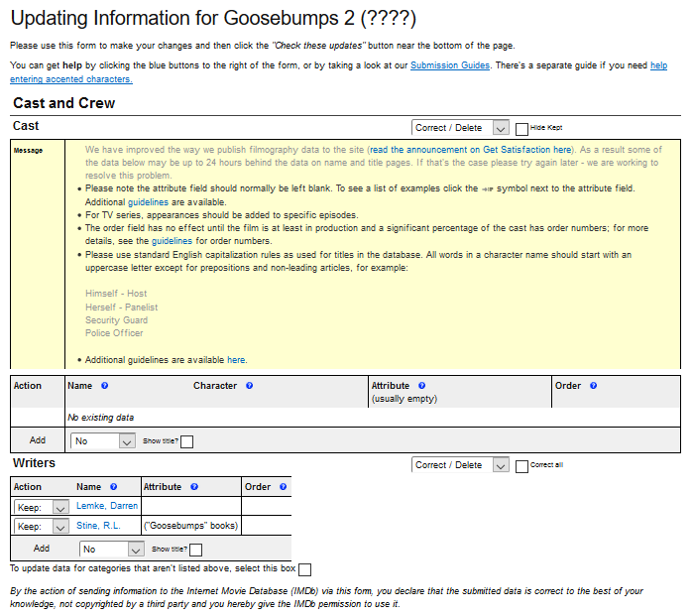Click the page title Updating Information for Goosebumps 2

tap(213, 19)
